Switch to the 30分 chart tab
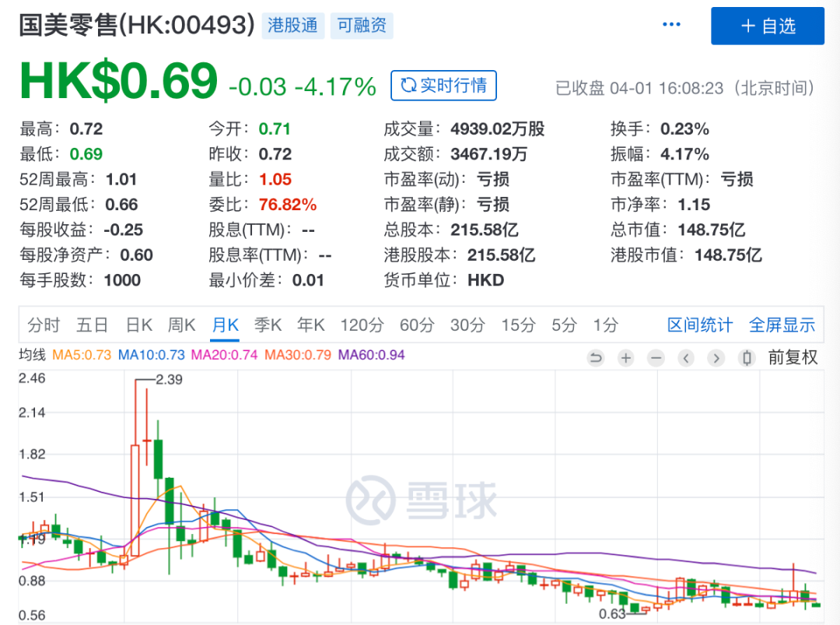Viewport: 840px width, 625px height. tap(467, 325)
